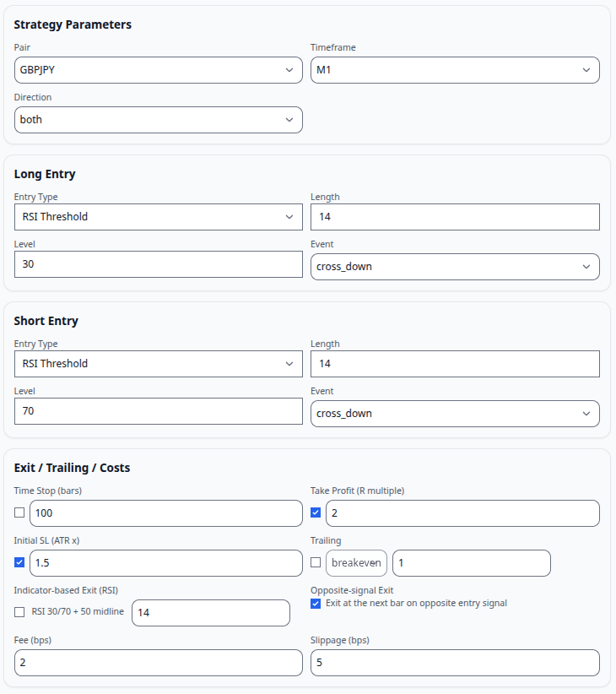Untick Exit at the next bar on opposite signal
Screen dimensions: 616x694
pyautogui.click(x=316, y=604)
